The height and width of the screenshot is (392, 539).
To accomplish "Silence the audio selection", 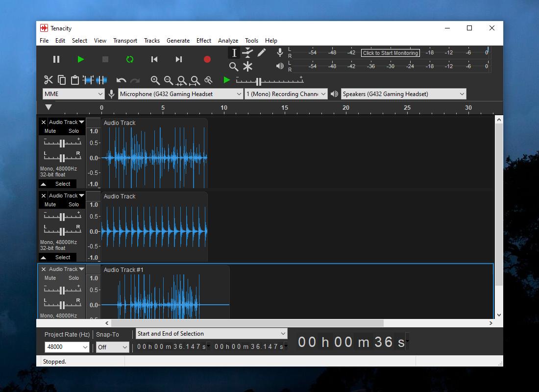I will 101,80.
